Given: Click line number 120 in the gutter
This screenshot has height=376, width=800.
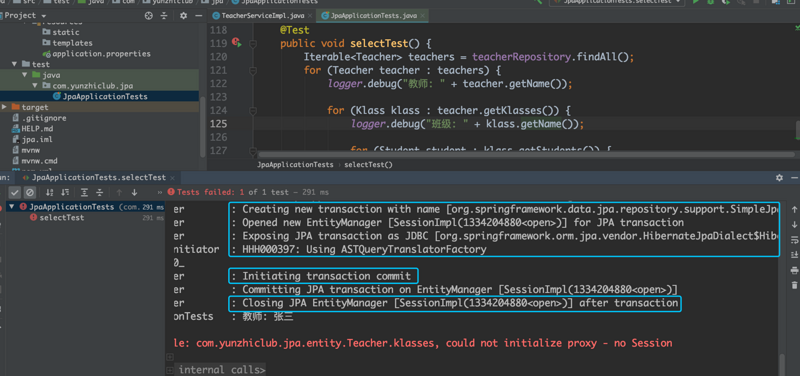Looking at the screenshot, I should [218, 57].
